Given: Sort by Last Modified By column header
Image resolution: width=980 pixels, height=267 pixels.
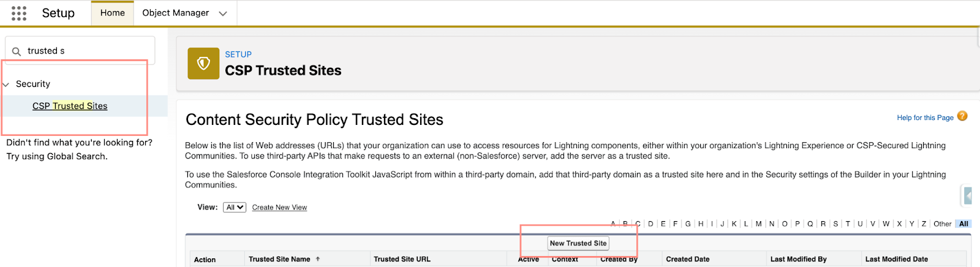Looking at the screenshot, I should point(799,260).
